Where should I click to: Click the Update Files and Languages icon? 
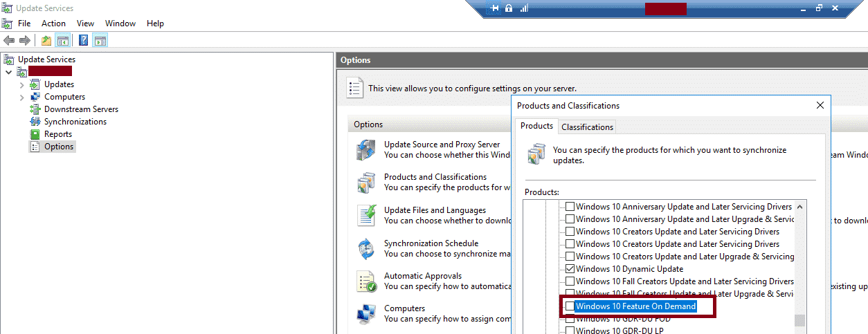366,216
